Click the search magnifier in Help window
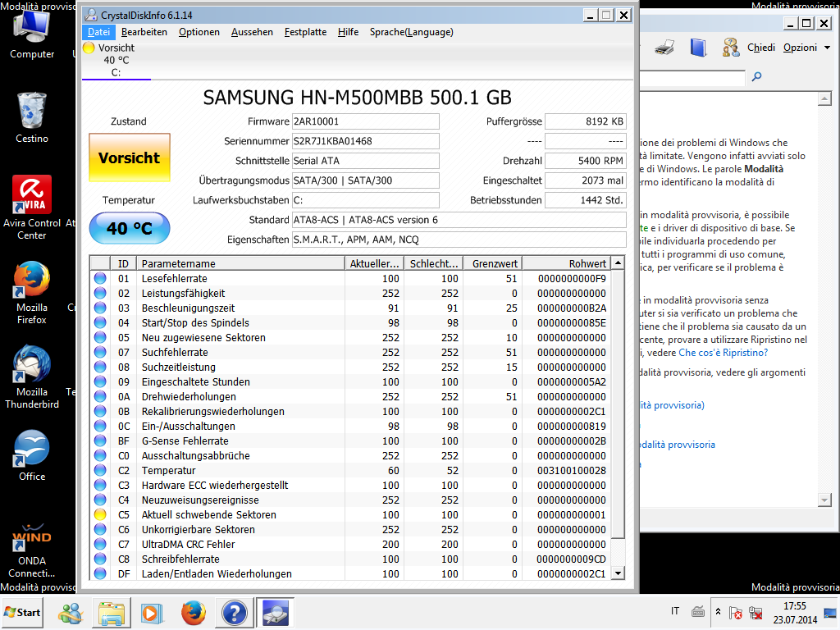840x630 pixels. coord(757,76)
